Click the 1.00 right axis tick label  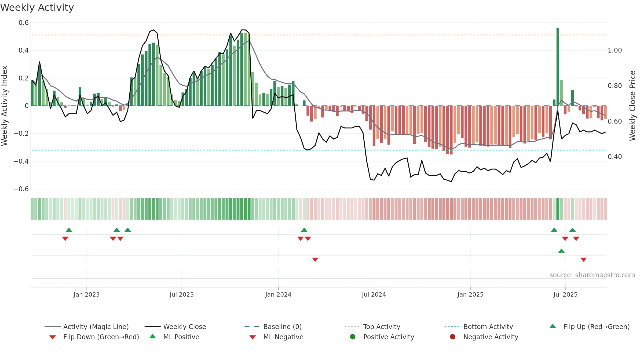coord(615,50)
